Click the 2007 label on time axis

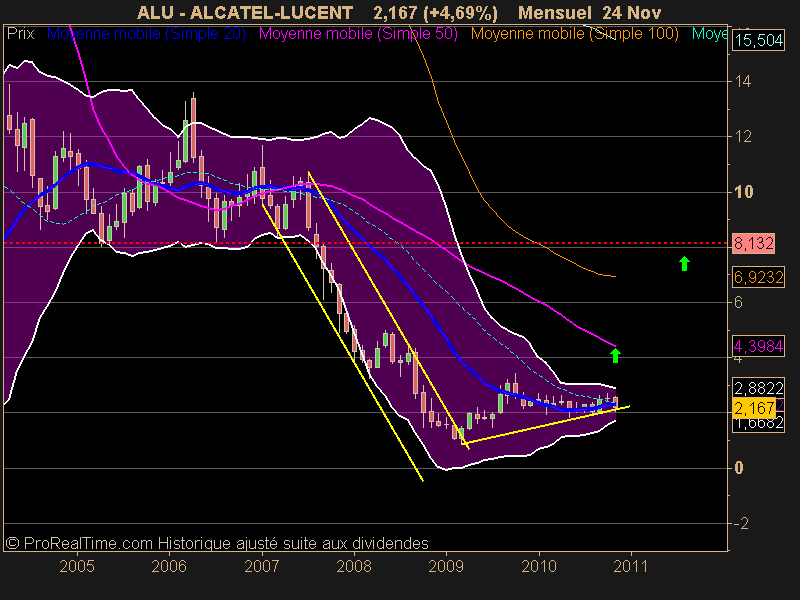pos(262,566)
